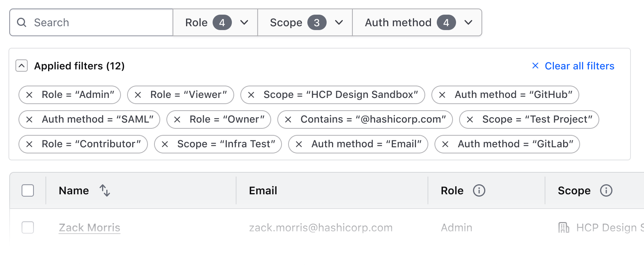The width and height of the screenshot is (644, 266).
Task: Click the Scope column info icon
Action: click(606, 190)
